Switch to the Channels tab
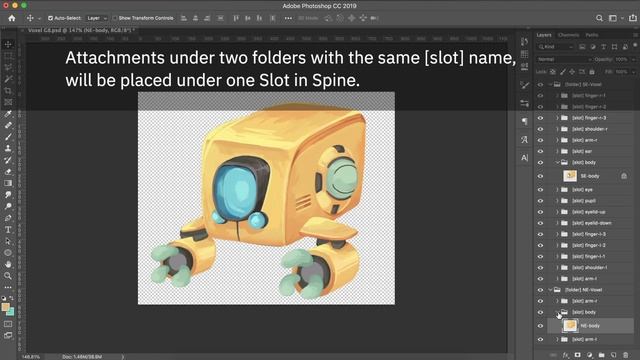The image size is (640, 360). pyautogui.click(x=569, y=35)
